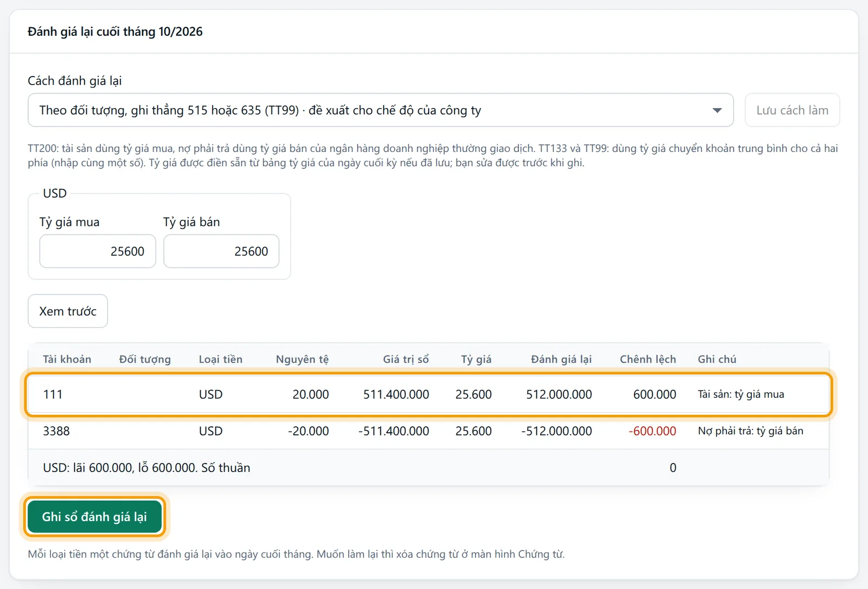Select the -512.000.000 revaluation cell
Screen dimensions: 868x589
point(556,431)
